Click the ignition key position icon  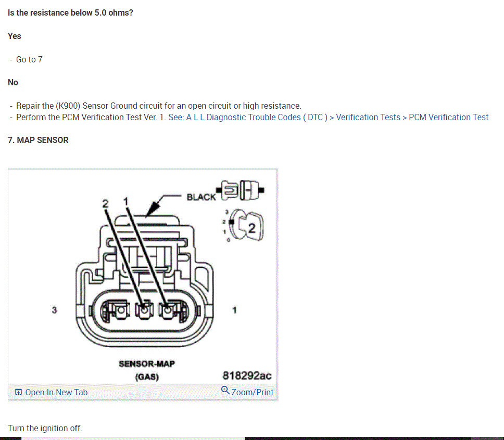click(244, 225)
